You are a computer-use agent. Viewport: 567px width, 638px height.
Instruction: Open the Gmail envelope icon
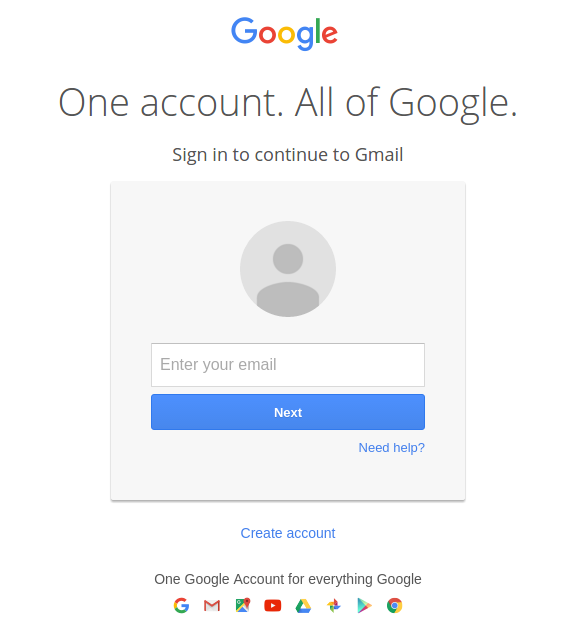pos(212,606)
